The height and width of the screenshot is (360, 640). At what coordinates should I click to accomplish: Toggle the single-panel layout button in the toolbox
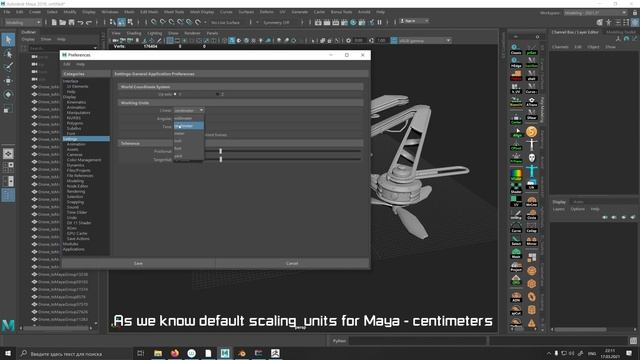[8, 153]
